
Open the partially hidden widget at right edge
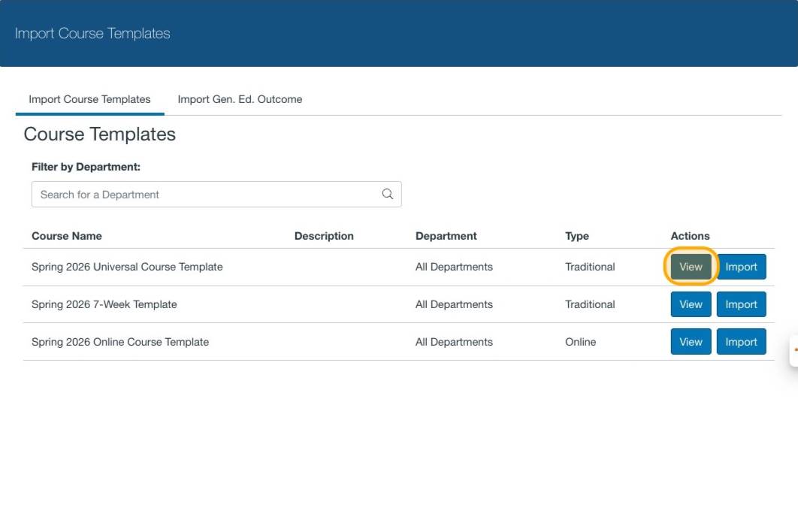[x=793, y=350]
